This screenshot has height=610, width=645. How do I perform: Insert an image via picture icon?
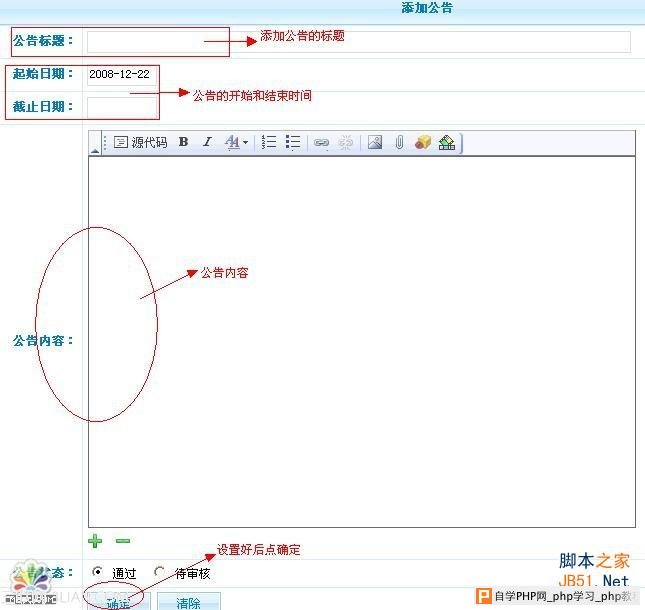375,142
